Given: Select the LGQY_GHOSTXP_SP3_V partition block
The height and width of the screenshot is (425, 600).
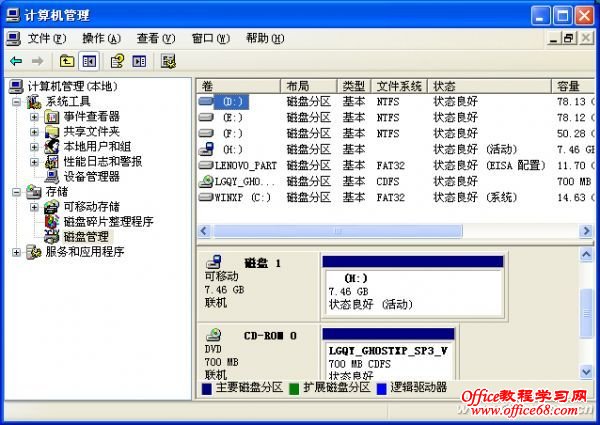Looking at the screenshot, I should pos(388,354).
